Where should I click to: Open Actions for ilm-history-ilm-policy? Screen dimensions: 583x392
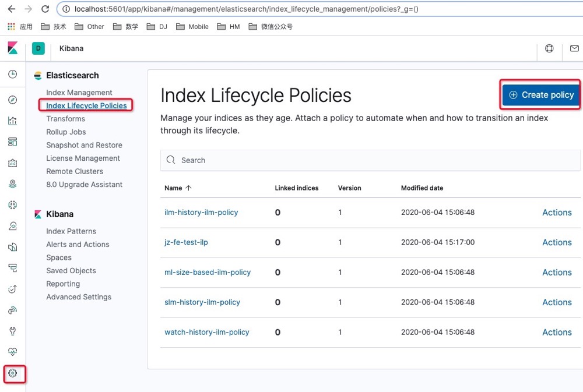(x=557, y=212)
